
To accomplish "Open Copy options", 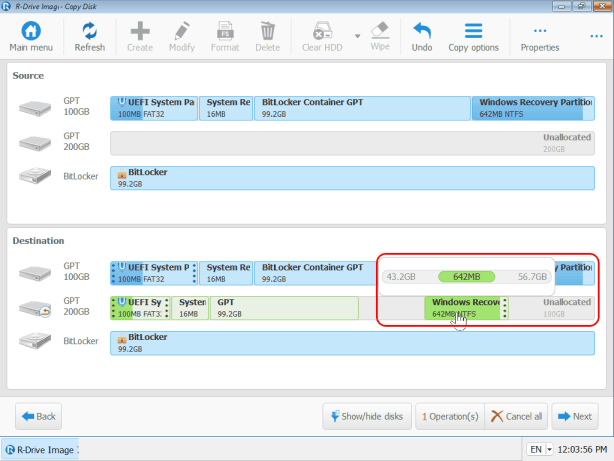I will coord(473,36).
